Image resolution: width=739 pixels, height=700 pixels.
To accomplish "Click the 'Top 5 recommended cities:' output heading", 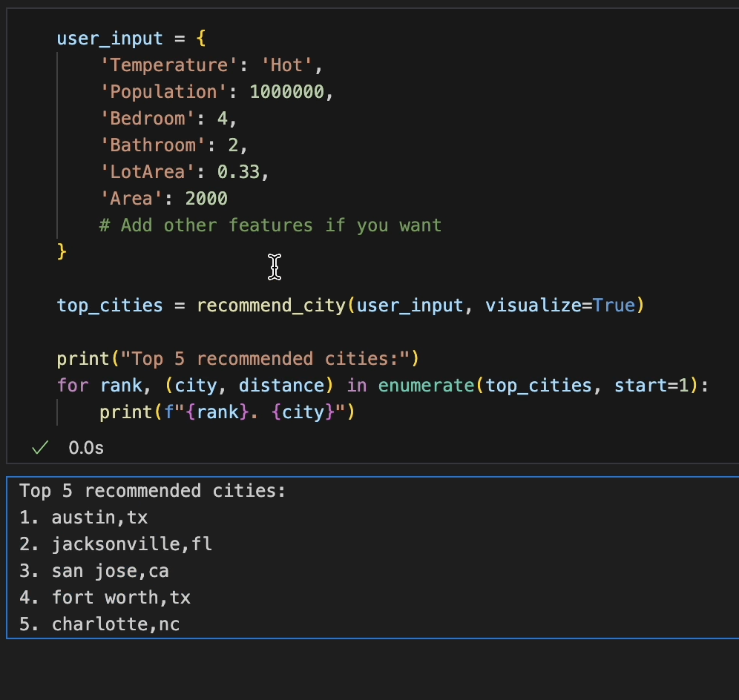I will tap(152, 491).
